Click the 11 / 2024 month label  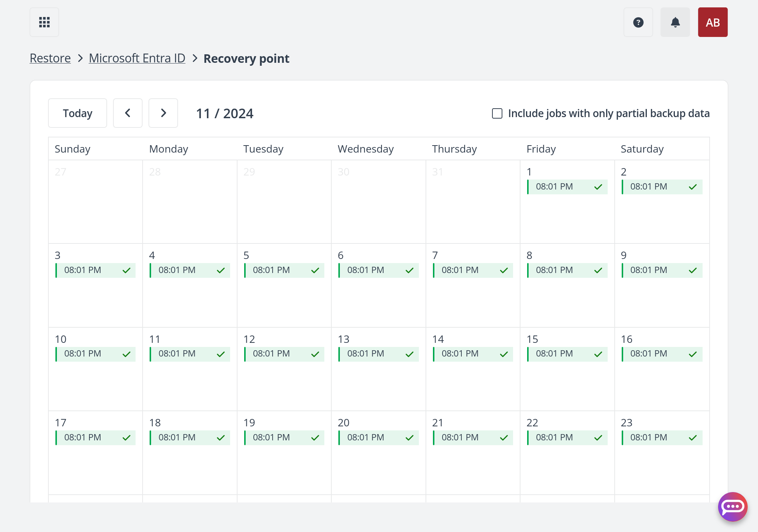(x=225, y=113)
